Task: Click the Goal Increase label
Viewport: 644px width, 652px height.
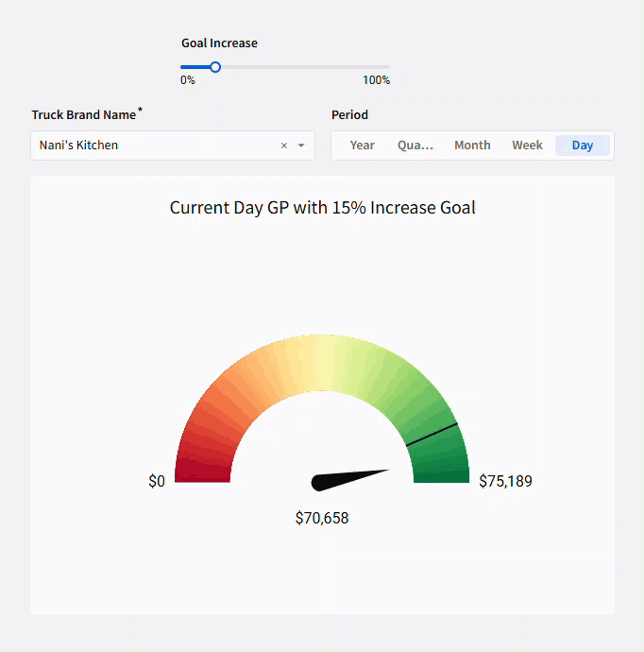Action: click(219, 43)
